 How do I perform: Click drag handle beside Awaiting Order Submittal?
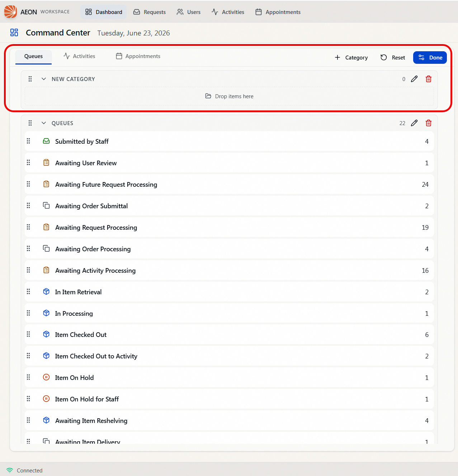tap(28, 206)
